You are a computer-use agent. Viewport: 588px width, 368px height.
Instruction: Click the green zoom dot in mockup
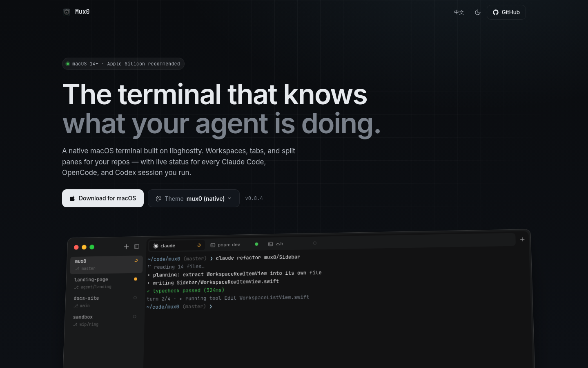[92, 247]
